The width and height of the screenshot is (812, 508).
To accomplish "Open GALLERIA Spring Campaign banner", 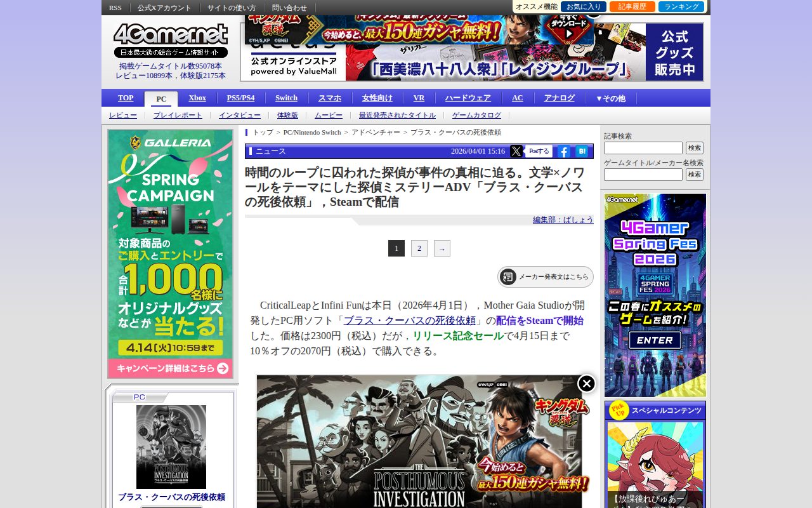I will (x=170, y=254).
